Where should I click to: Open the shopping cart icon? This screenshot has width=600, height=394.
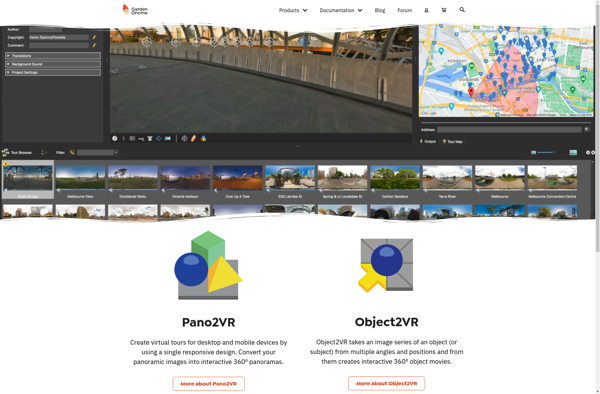444,10
